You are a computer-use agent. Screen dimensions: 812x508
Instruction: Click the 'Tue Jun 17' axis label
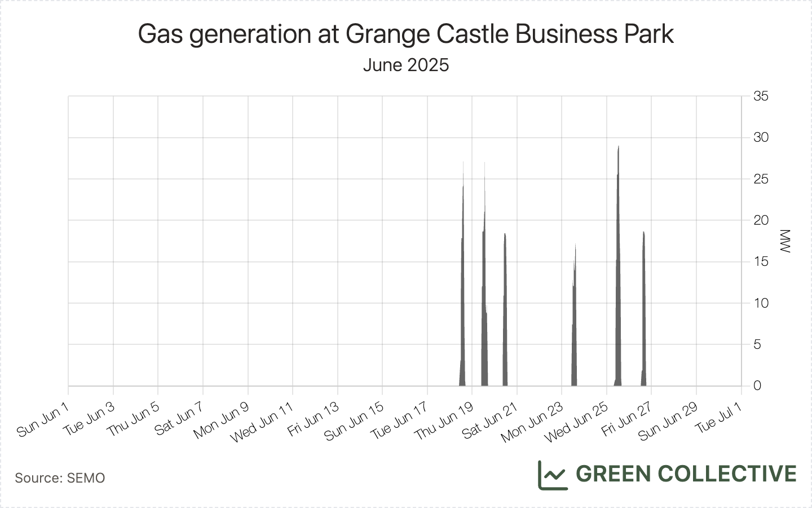[x=400, y=420]
